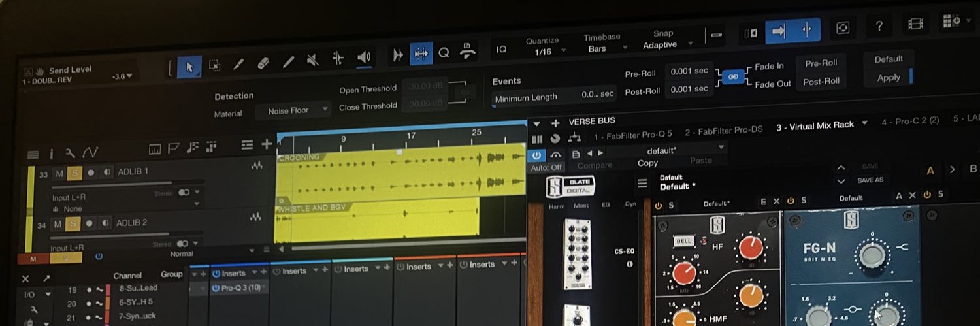Click the Compare button
980x326 pixels.
point(595,165)
